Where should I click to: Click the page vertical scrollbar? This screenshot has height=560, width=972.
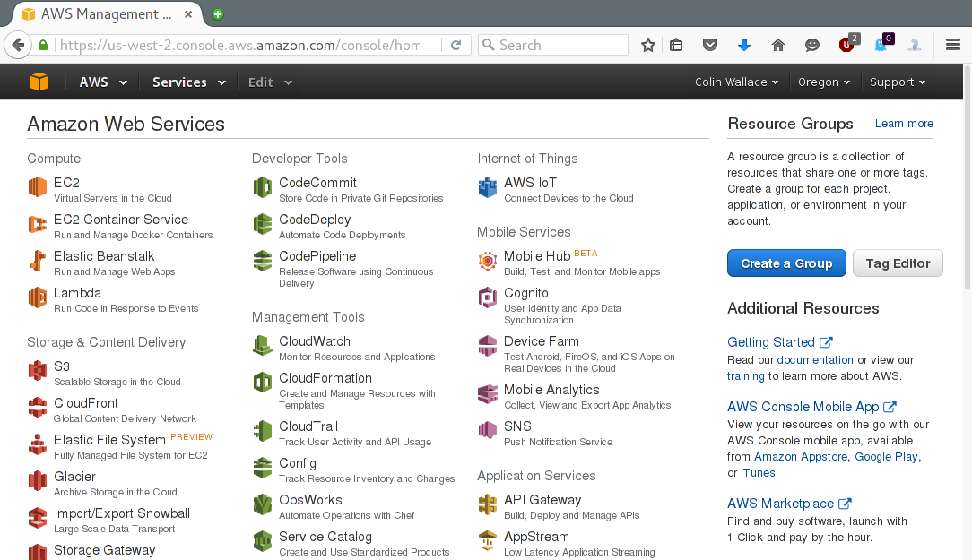[x=967, y=177]
